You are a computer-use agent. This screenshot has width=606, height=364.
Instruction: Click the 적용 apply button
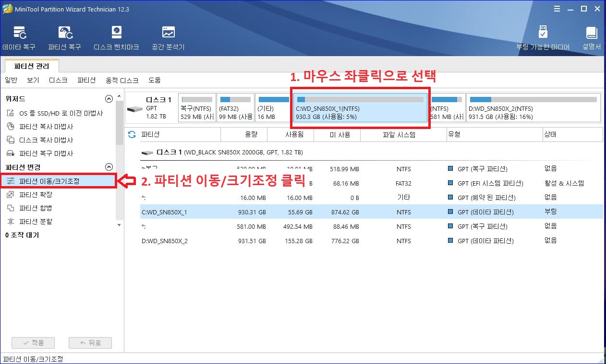pyautogui.click(x=33, y=343)
